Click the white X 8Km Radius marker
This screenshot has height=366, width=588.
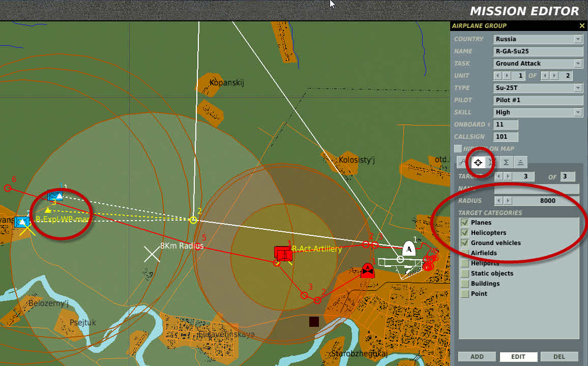[x=152, y=254]
